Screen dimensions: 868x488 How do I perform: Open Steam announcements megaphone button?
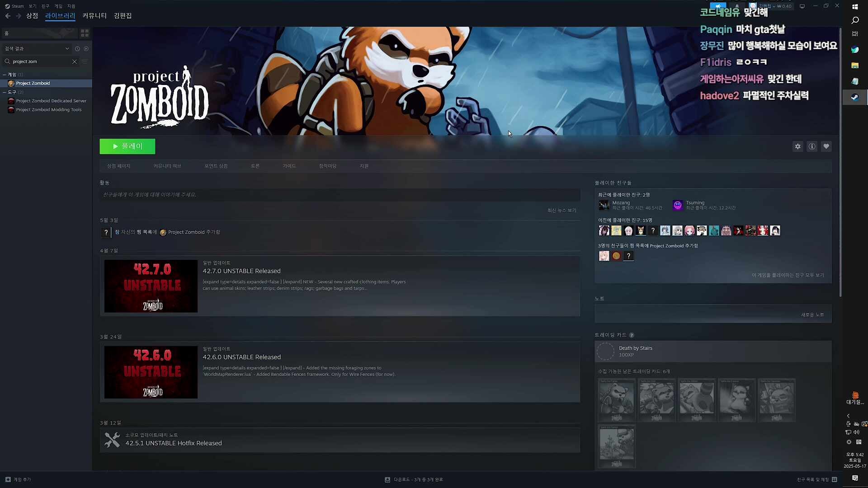pyautogui.click(x=718, y=6)
